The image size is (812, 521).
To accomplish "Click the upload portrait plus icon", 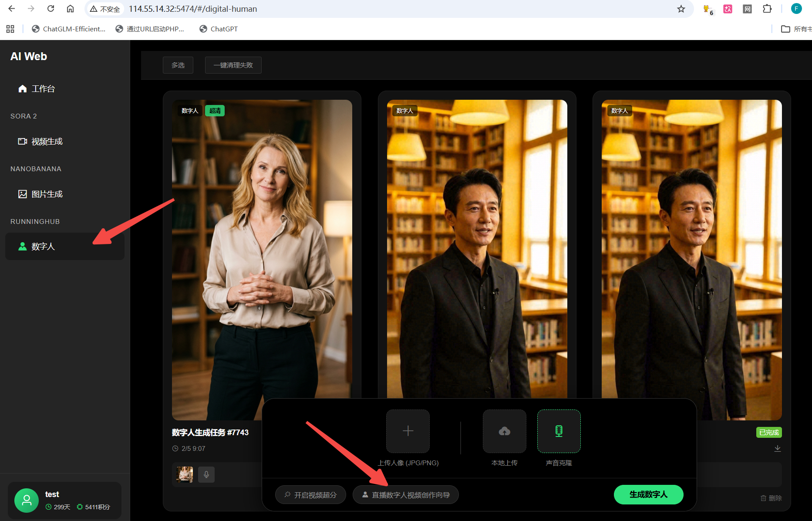I will pos(408,431).
